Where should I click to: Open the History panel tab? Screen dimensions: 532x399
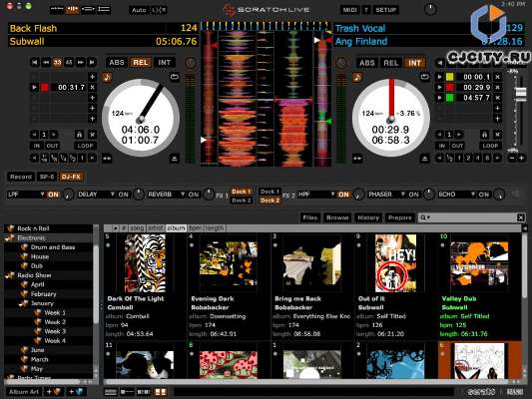pos(368,217)
